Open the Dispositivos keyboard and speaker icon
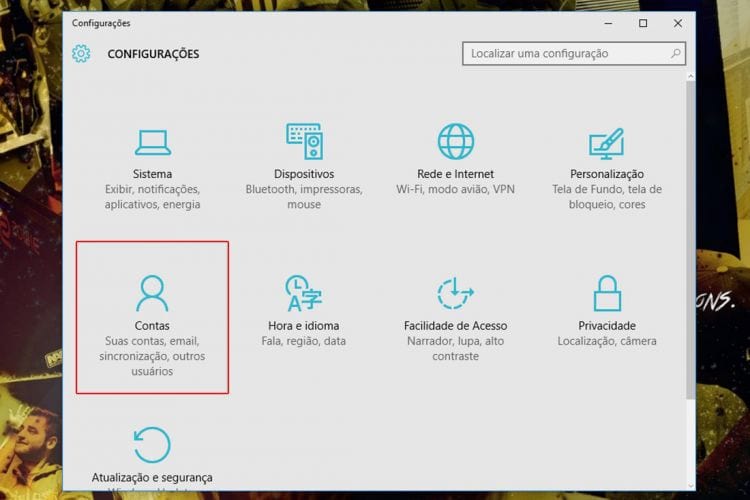This screenshot has width=750, height=500. pyautogui.click(x=304, y=141)
